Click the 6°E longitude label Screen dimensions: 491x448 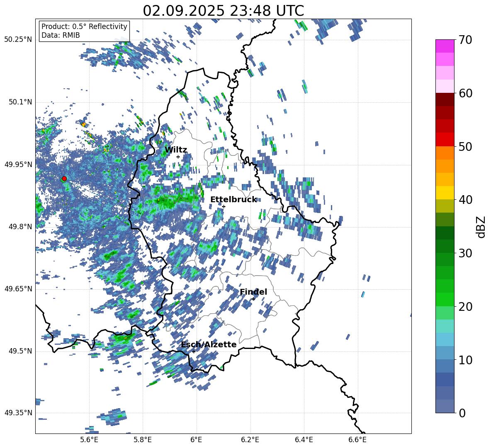coord(196,440)
